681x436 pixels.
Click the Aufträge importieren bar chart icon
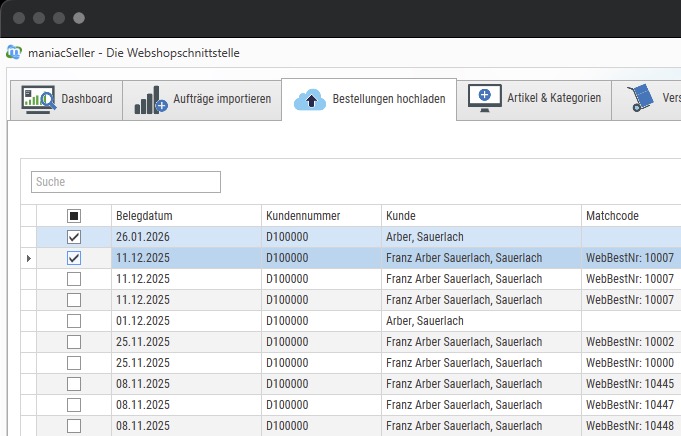click(x=151, y=99)
